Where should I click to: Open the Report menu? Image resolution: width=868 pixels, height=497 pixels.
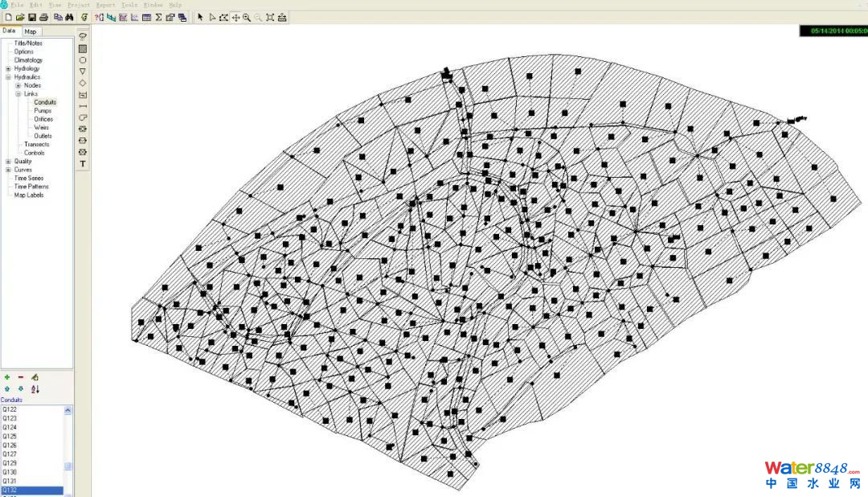point(105,5)
